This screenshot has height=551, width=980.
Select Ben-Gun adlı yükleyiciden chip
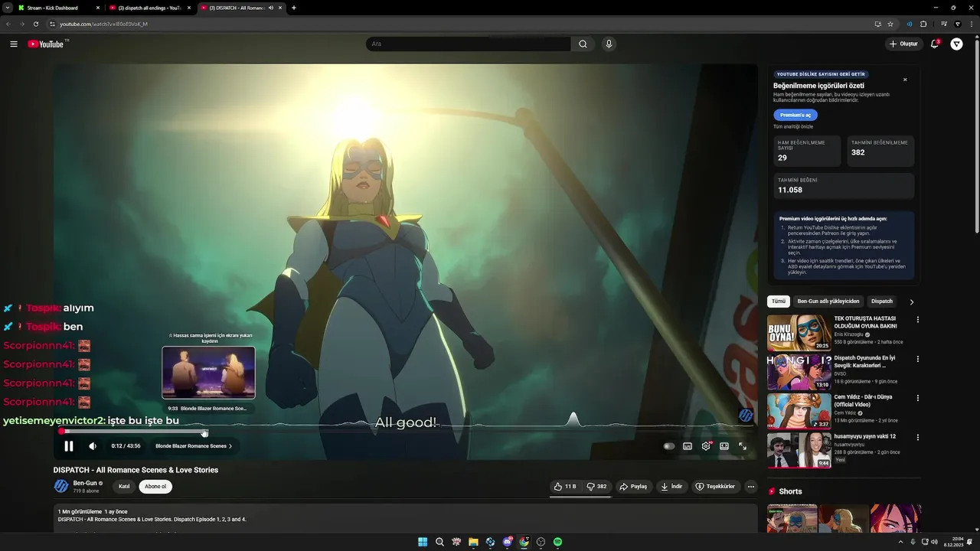coord(828,302)
